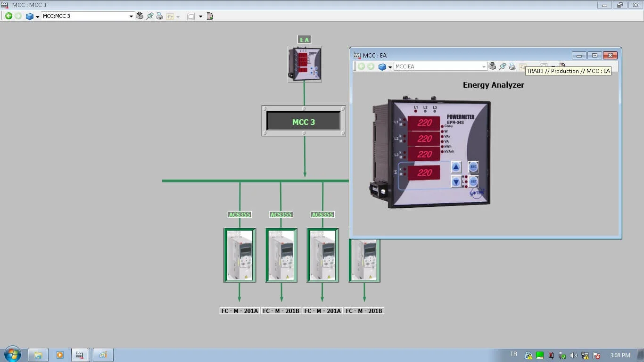Screen dimensions: 644x362
Task: Open the arrow beside the EA window's blue cube icon
Action: tap(390, 67)
